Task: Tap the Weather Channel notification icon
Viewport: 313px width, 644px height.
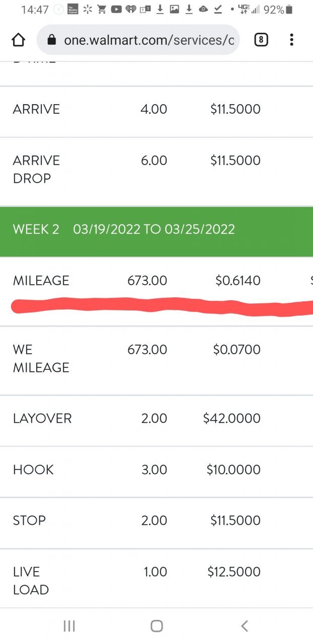Action: 73,10
